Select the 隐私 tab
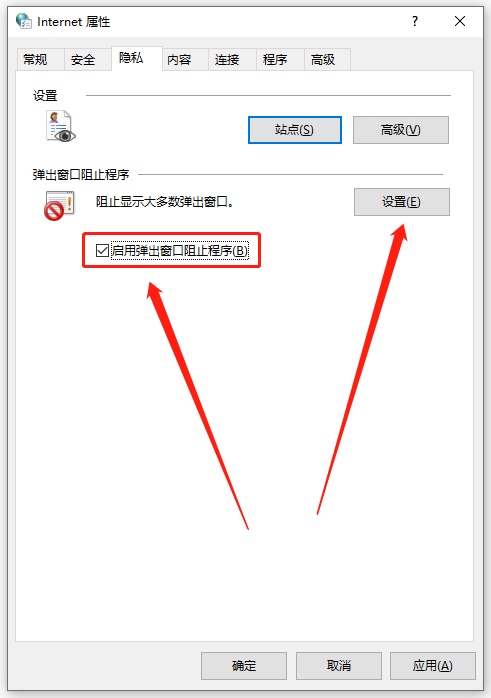 pos(131,58)
